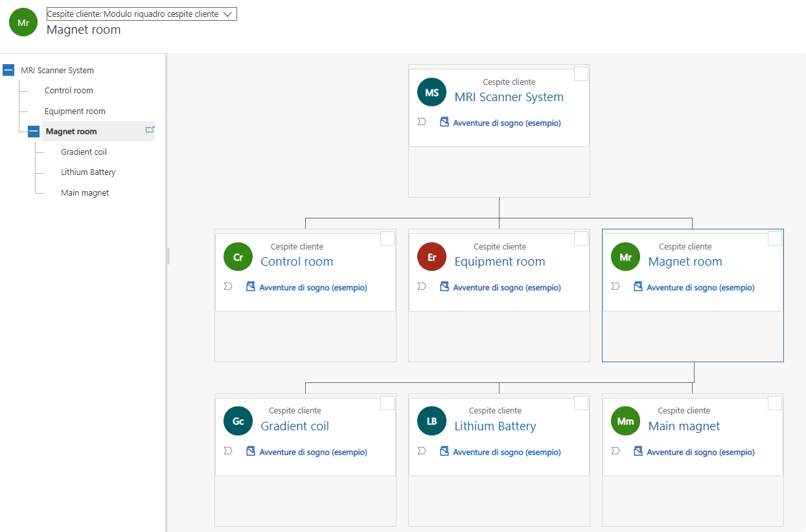Viewport: 806px width, 532px height.
Task: Select Control room in the tree
Action: 69,91
